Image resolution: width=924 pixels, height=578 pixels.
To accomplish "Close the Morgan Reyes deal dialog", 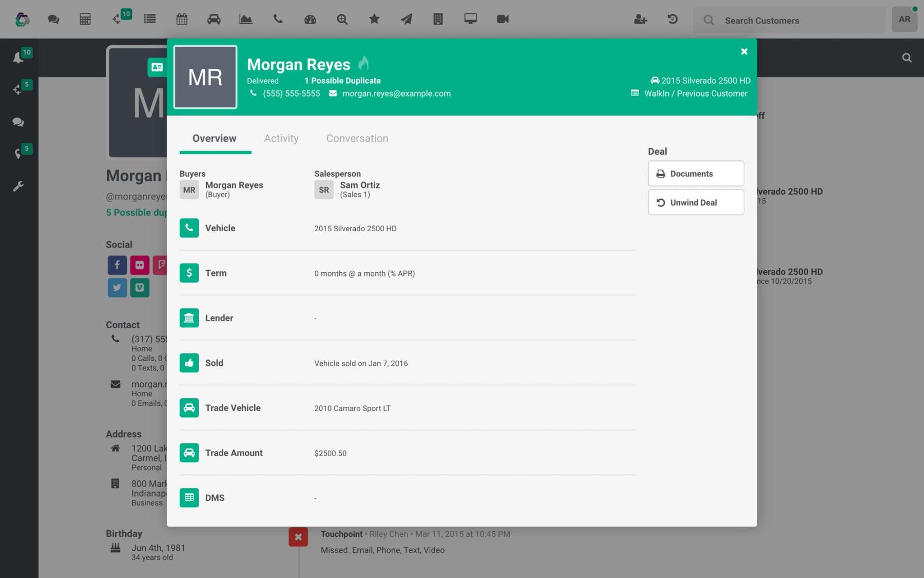I will pos(744,51).
